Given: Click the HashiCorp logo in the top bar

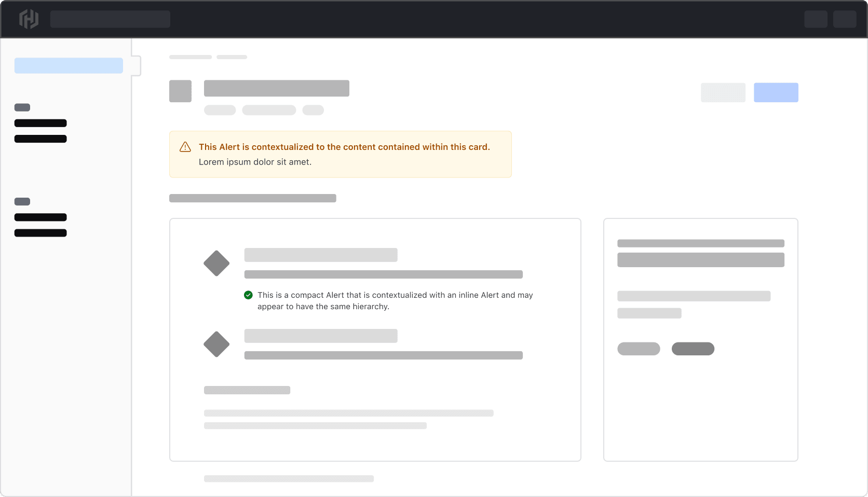Looking at the screenshot, I should (x=29, y=19).
